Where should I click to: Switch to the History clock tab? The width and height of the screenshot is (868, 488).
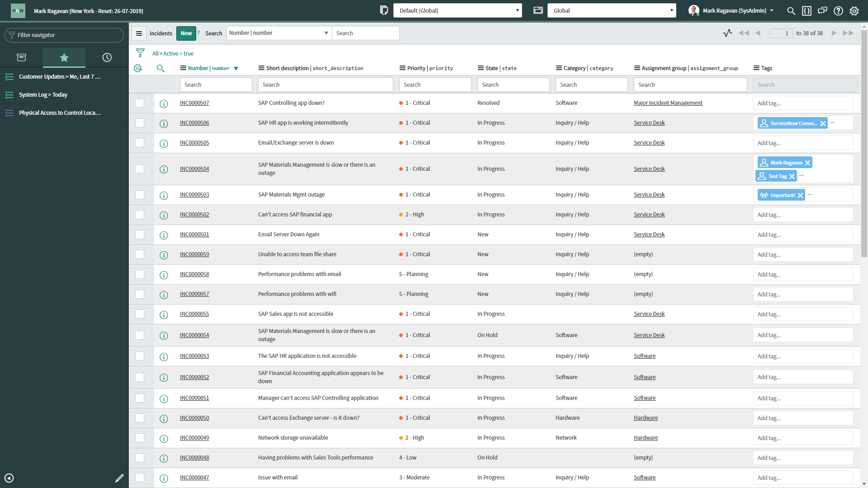(107, 57)
